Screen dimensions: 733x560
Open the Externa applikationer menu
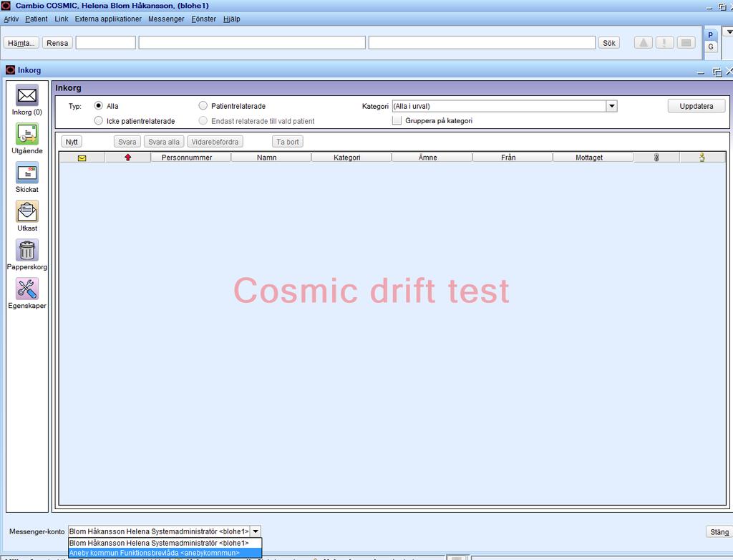108,19
